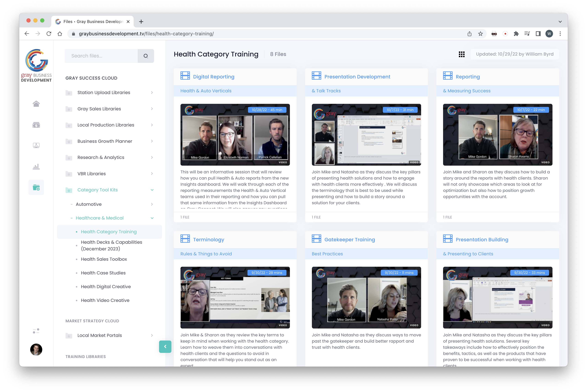Expand the Automotive subfolder chevron
This screenshot has width=587, height=392.
[x=152, y=204]
